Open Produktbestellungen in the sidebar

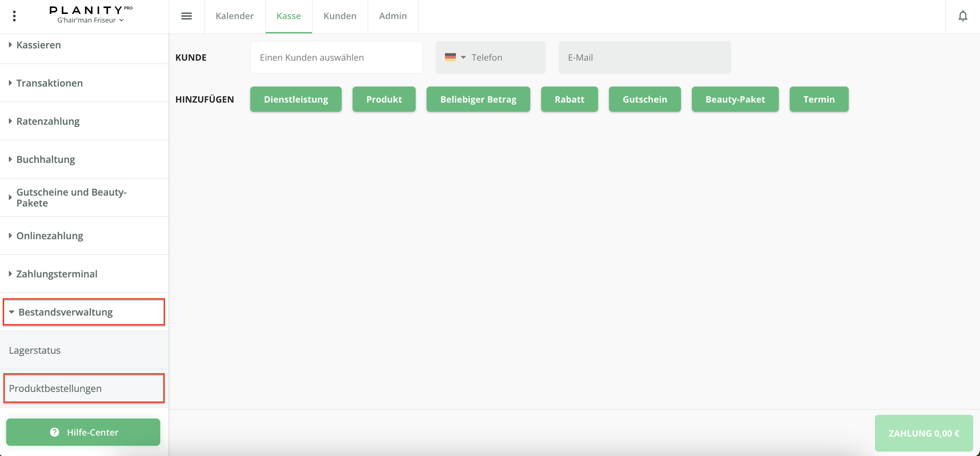click(x=55, y=388)
